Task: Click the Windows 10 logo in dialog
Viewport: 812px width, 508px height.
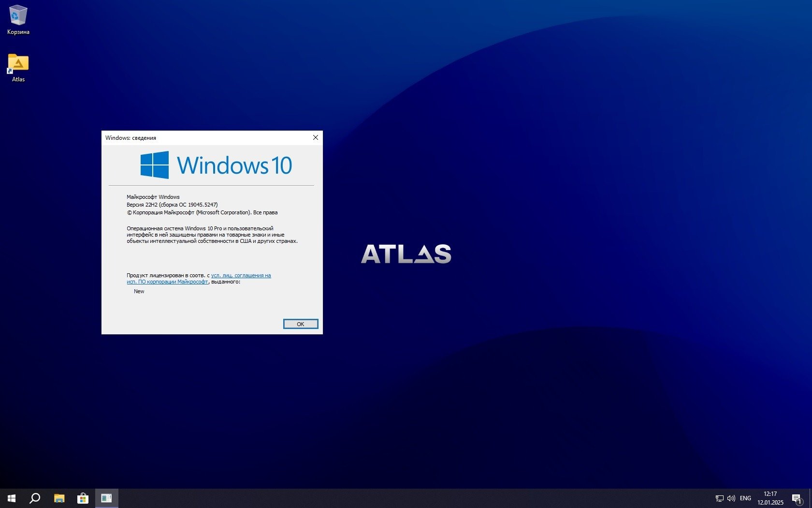Action: pos(216,165)
